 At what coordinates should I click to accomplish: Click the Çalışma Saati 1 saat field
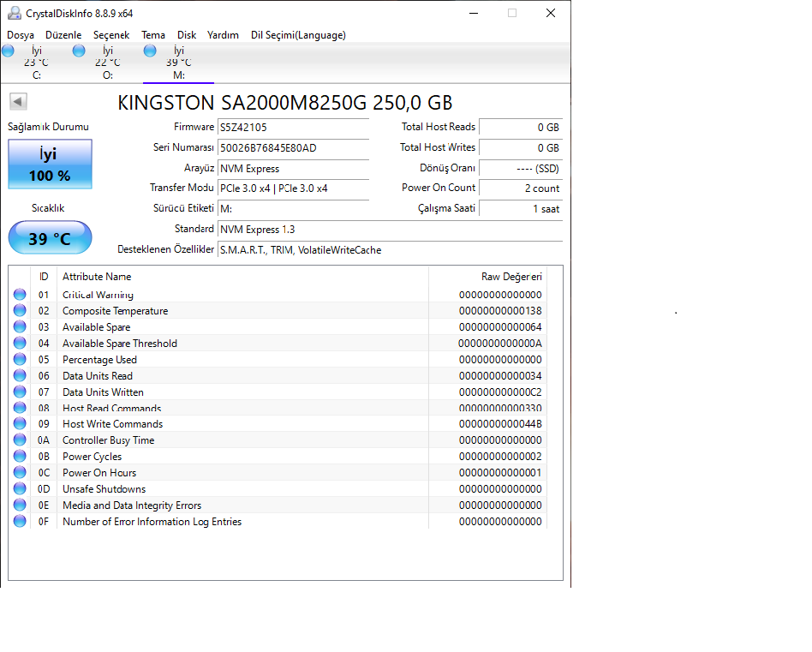coord(521,209)
